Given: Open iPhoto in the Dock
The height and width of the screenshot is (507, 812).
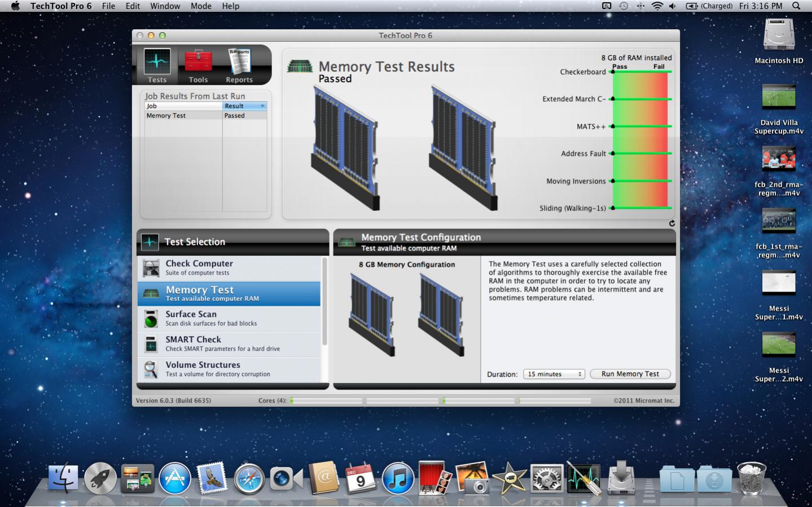Looking at the screenshot, I should 472,478.
